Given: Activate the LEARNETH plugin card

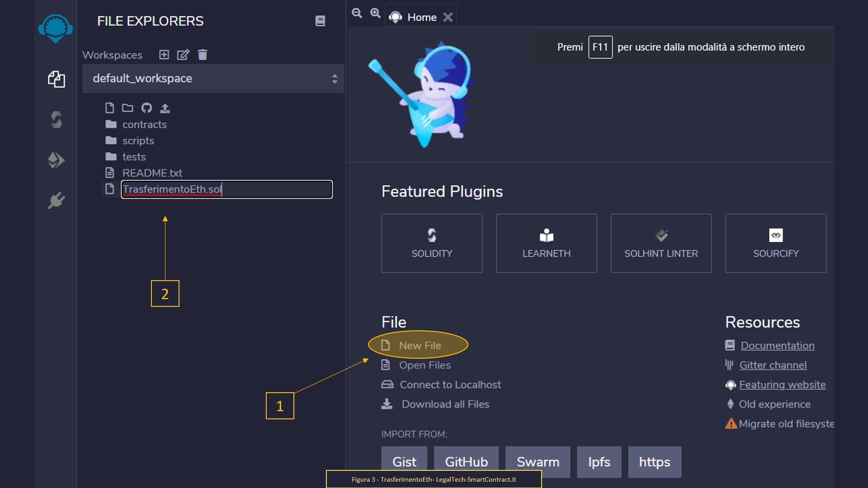Looking at the screenshot, I should tap(547, 243).
